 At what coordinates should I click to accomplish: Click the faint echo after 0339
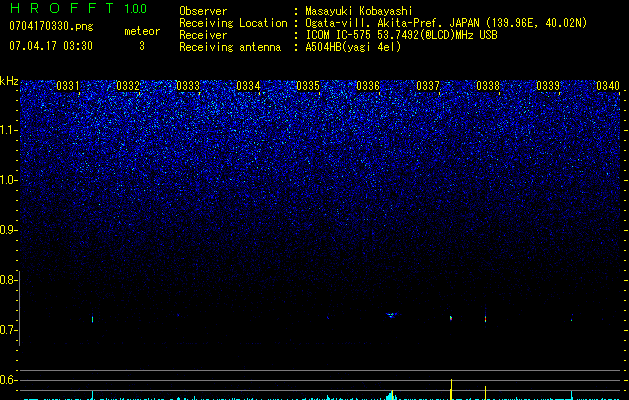[572, 320]
